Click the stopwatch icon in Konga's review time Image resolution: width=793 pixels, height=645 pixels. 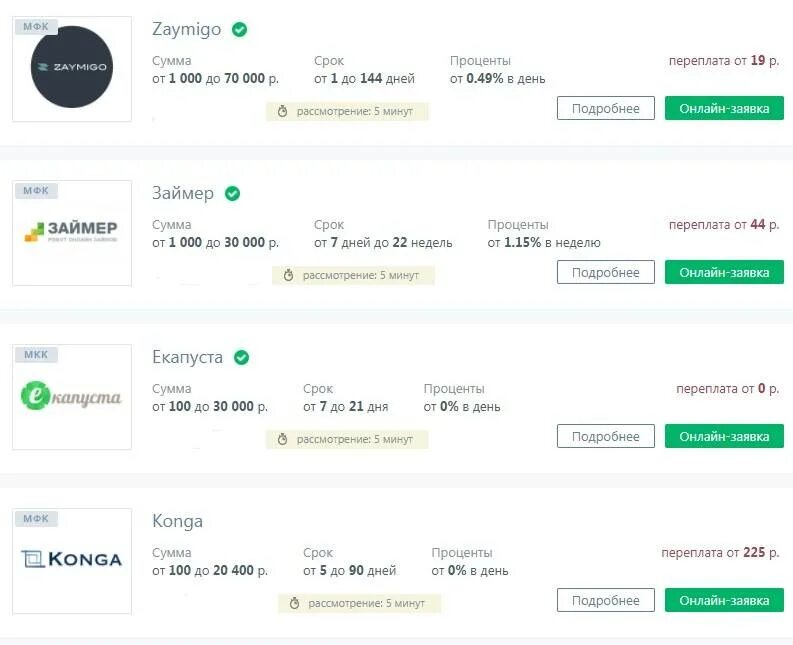coord(294,603)
